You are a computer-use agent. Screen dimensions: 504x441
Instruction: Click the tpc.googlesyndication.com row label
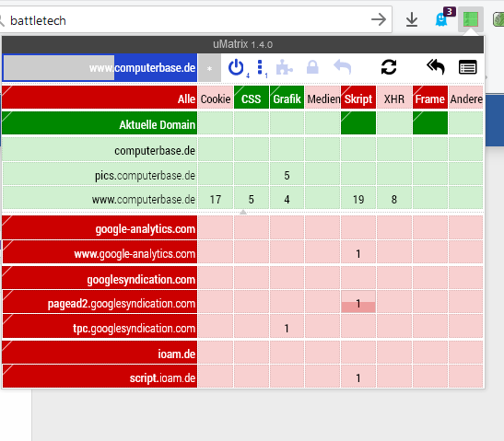point(100,326)
